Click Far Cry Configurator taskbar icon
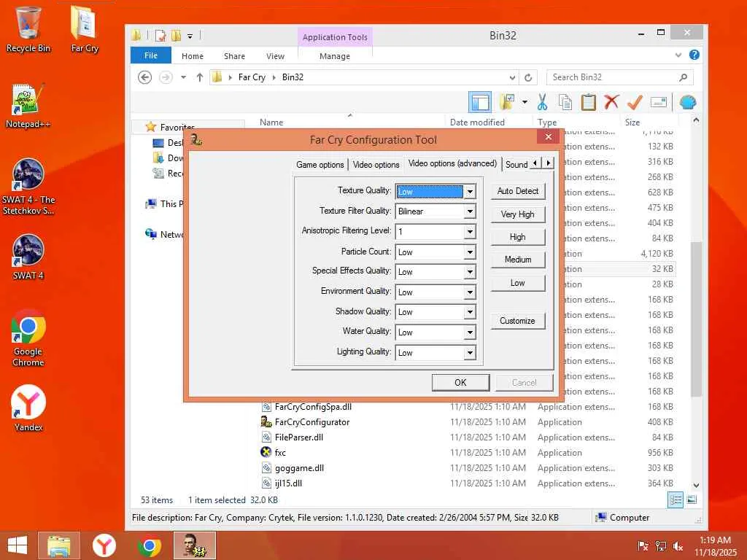 point(194,545)
